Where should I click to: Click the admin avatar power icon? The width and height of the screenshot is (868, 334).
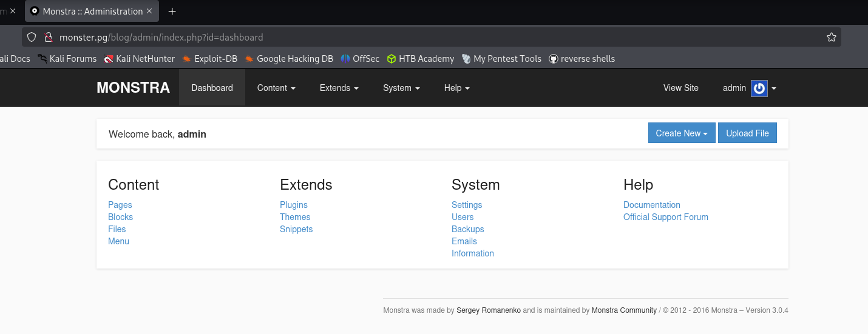tap(759, 89)
